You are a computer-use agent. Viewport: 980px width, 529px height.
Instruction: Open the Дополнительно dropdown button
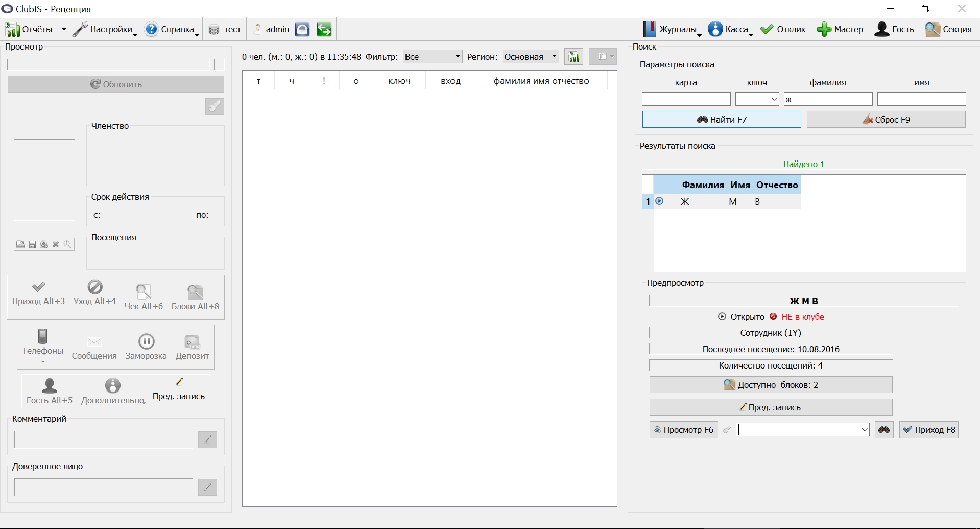tap(113, 392)
